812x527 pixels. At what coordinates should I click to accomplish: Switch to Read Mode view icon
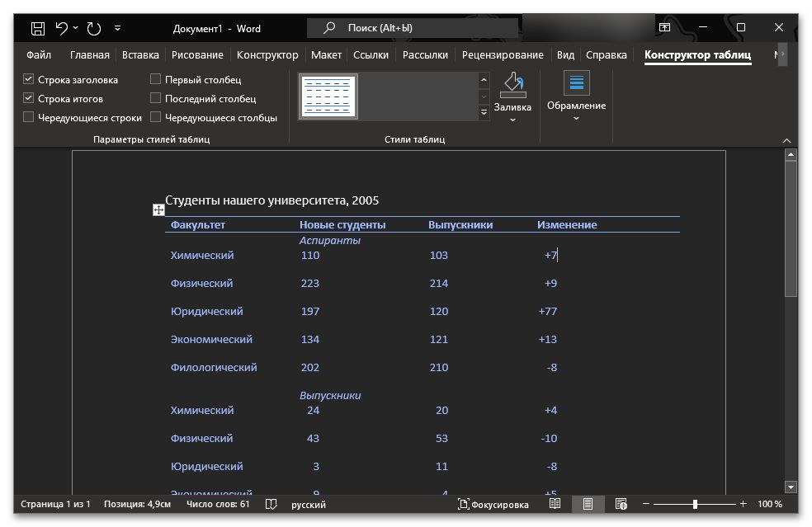[x=555, y=504]
